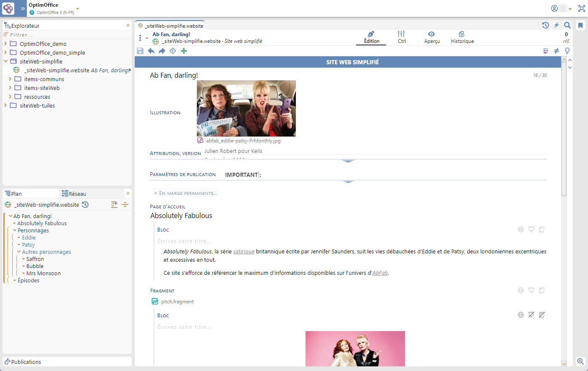Screen dimensions: 588x371
Task: Click the bookmark icon at top right
Action: pos(580,26)
